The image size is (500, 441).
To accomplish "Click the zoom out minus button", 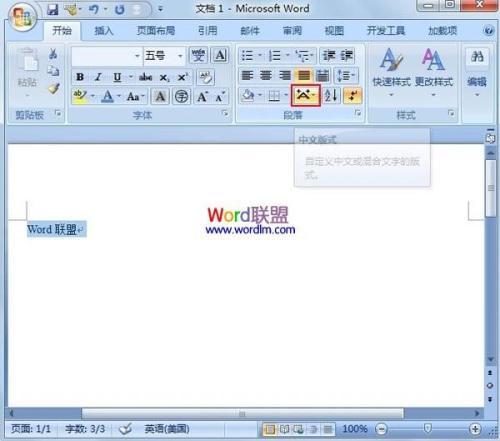I will tap(381, 429).
